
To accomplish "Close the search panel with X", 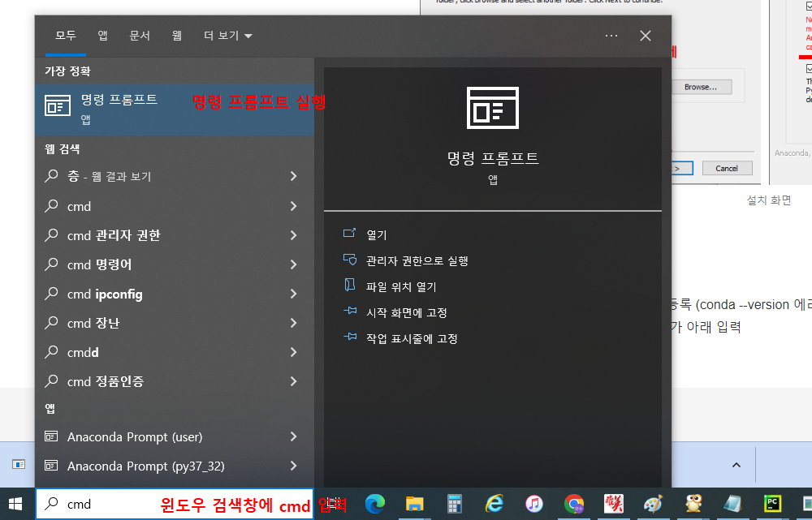I will (646, 36).
